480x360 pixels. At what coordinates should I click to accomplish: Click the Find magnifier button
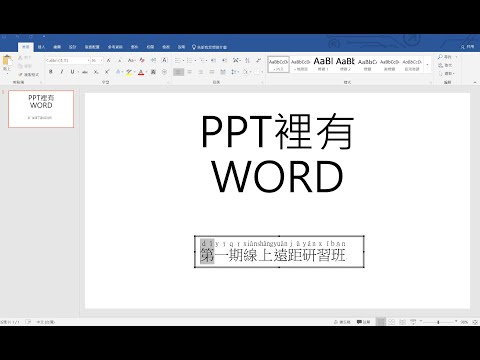[445, 57]
